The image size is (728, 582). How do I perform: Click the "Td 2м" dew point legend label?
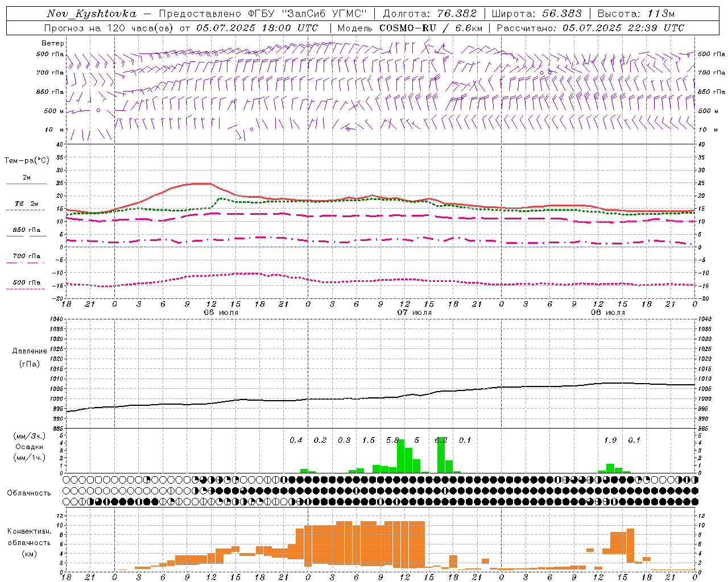[26, 203]
